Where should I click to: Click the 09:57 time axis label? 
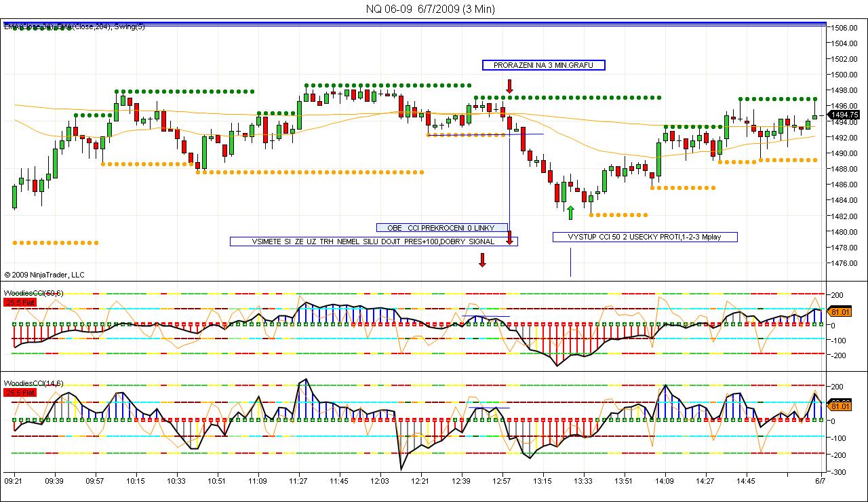96,481
